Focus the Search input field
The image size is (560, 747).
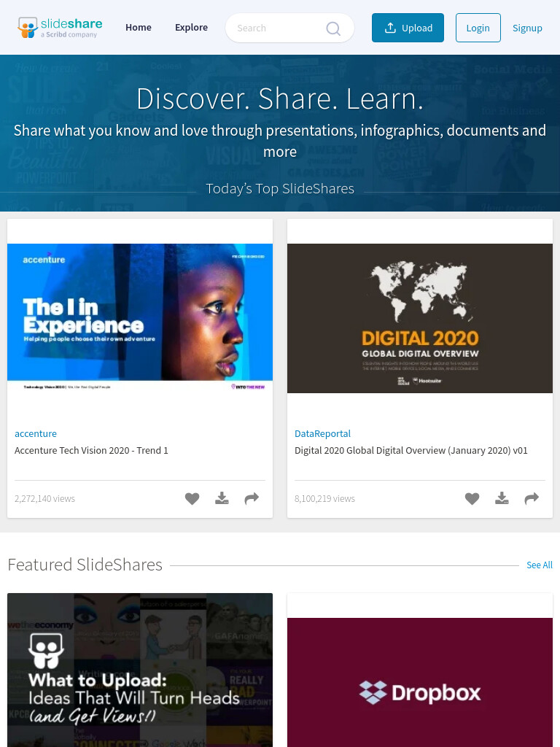click(279, 28)
